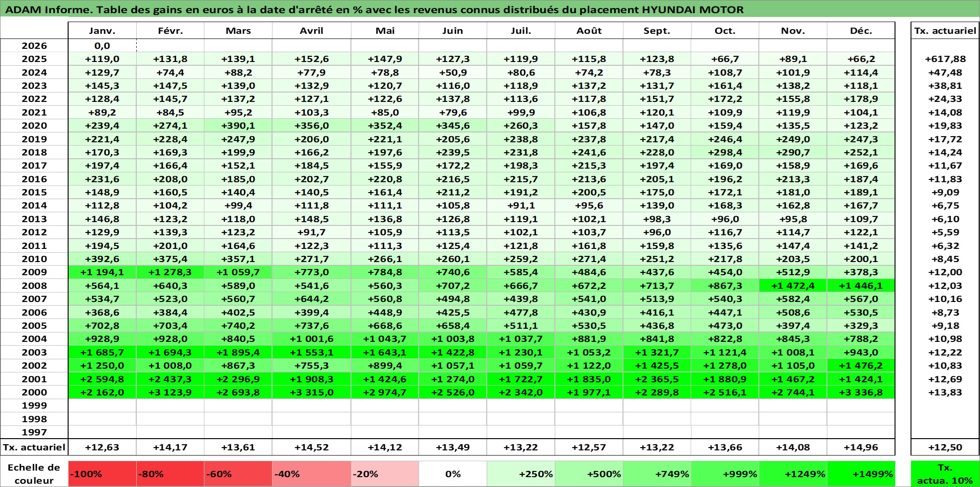Click the top 'Tx. actuariel' column header
Image resolution: width=980 pixels, height=487 pixels.
[x=945, y=31]
